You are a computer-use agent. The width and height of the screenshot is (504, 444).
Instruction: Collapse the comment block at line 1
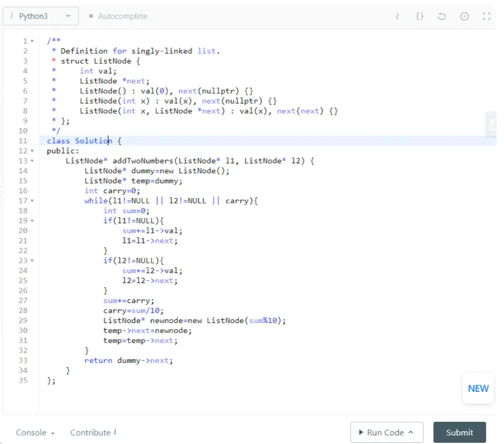pos(32,41)
